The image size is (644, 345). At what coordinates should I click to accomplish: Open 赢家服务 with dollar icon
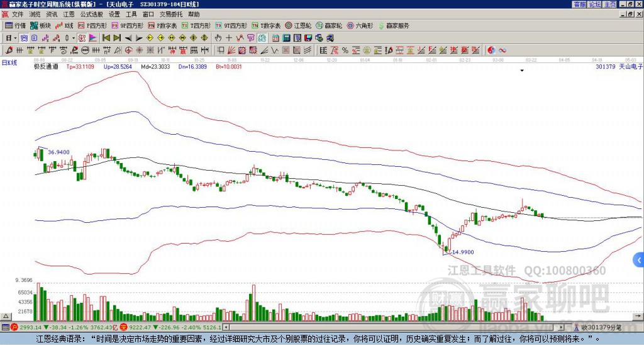click(x=394, y=25)
